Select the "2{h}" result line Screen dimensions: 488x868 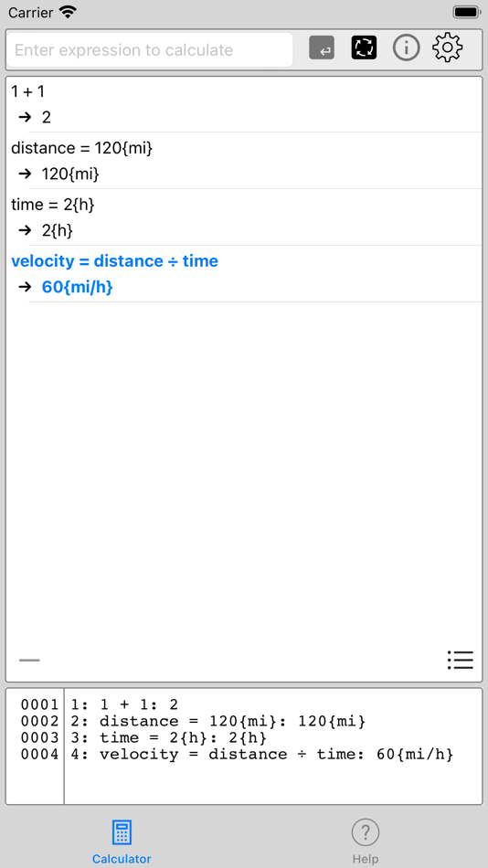coord(57,230)
